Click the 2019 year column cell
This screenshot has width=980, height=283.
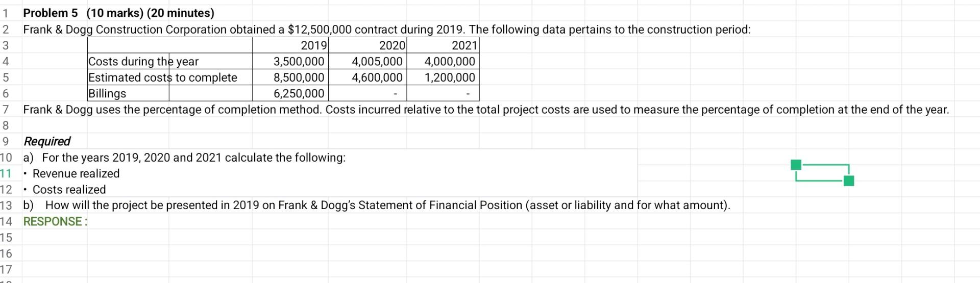point(290,45)
